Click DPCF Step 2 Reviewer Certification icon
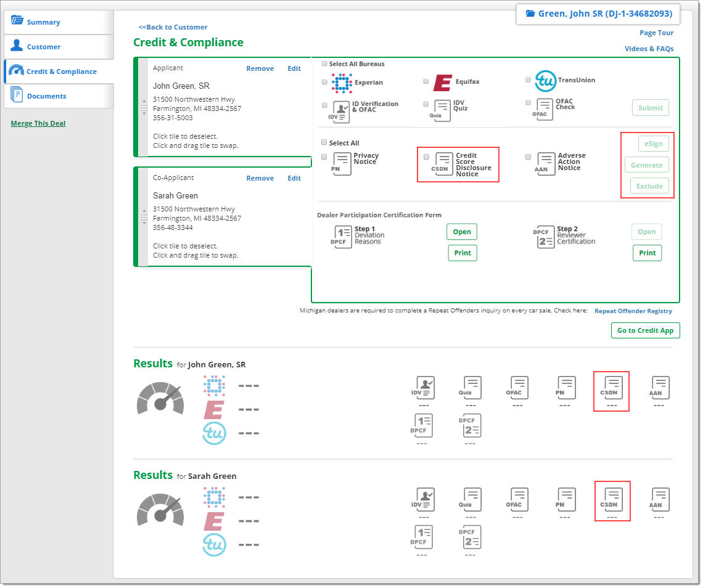Image resolution: width=703 pixels, height=588 pixels. 543,236
